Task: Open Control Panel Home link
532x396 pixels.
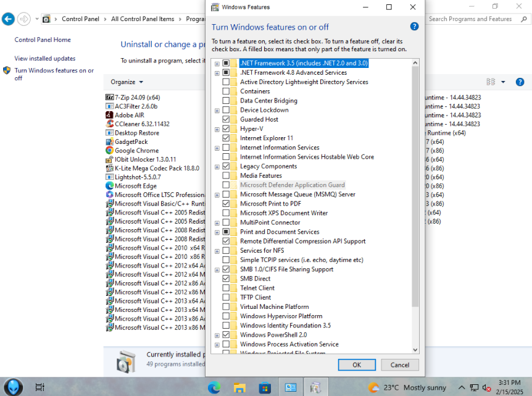Action: pos(43,40)
